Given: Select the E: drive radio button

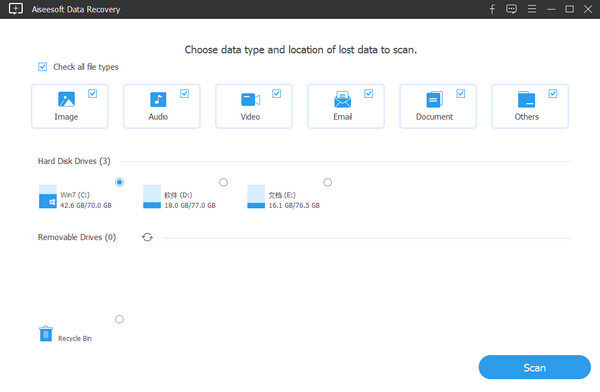Looking at the screenshot, I should pos(328,182).
